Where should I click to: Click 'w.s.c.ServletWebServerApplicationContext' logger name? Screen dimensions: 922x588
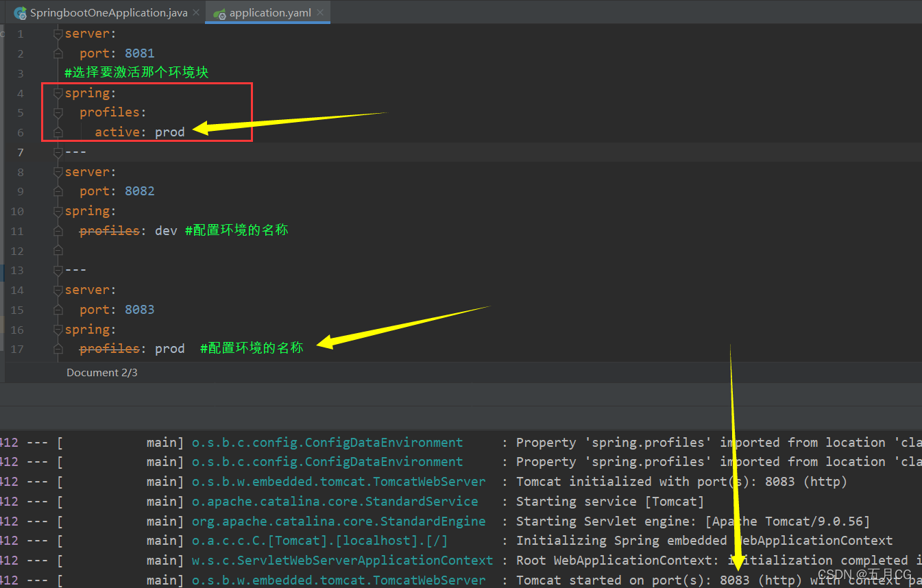tap(342, 561)
